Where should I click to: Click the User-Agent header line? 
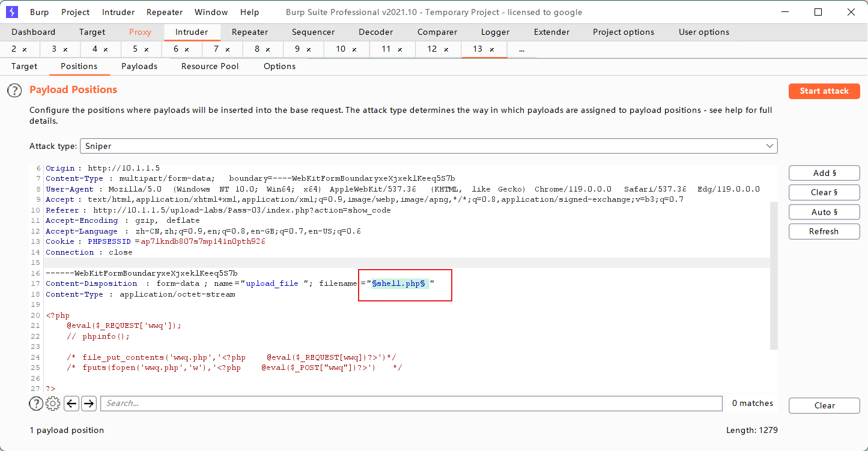click(x=402, y=189)
